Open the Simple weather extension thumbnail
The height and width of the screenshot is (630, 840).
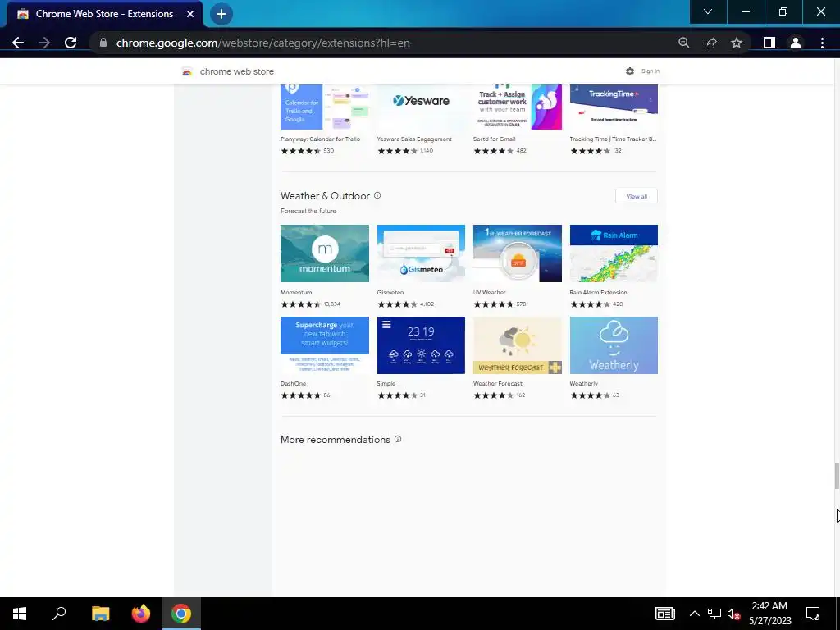tap(421, 345)
